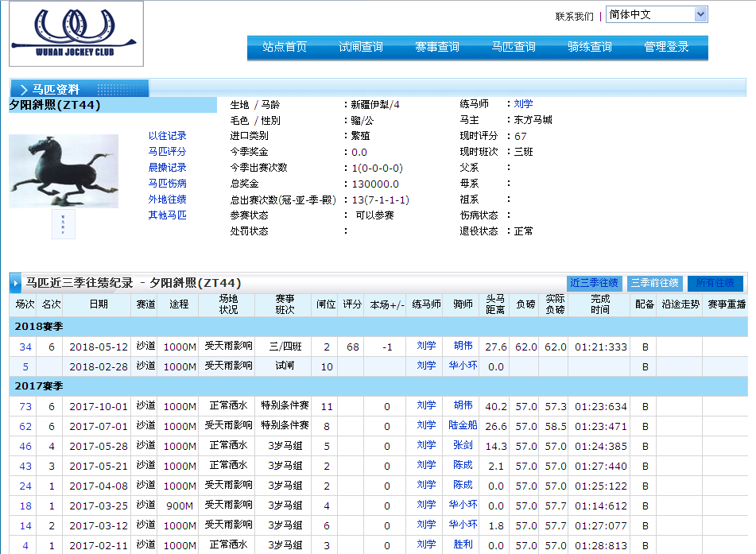Click jockey 陆金船 link
The width and height of the screenshot is (756, 554).
tap(463, 426)
